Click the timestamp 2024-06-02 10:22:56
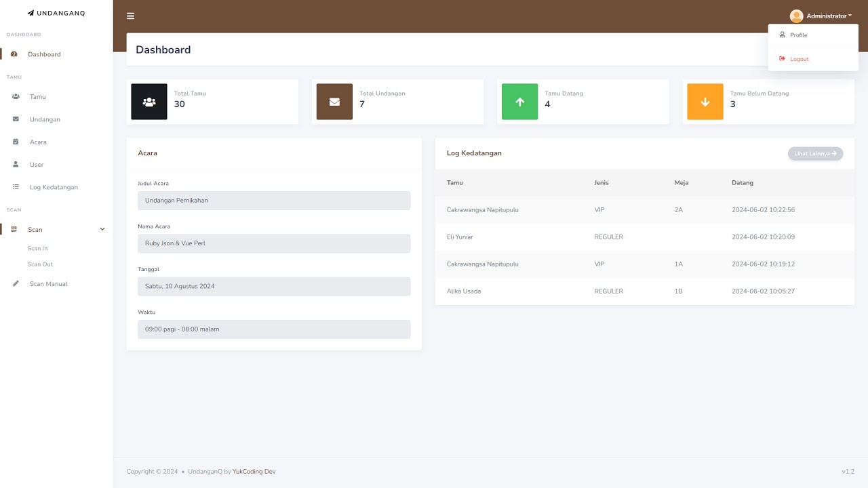This screenshot has height=488, width=868. pos(763,210)
